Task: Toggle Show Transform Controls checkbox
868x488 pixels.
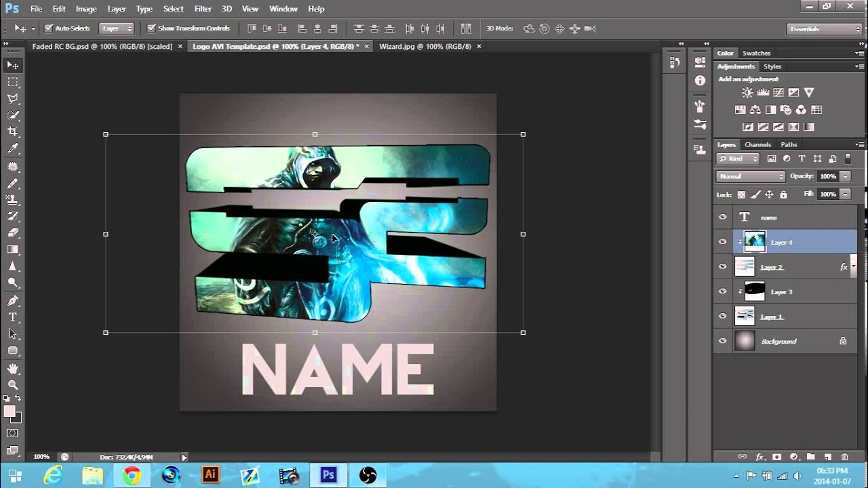Action: (151, 28)
